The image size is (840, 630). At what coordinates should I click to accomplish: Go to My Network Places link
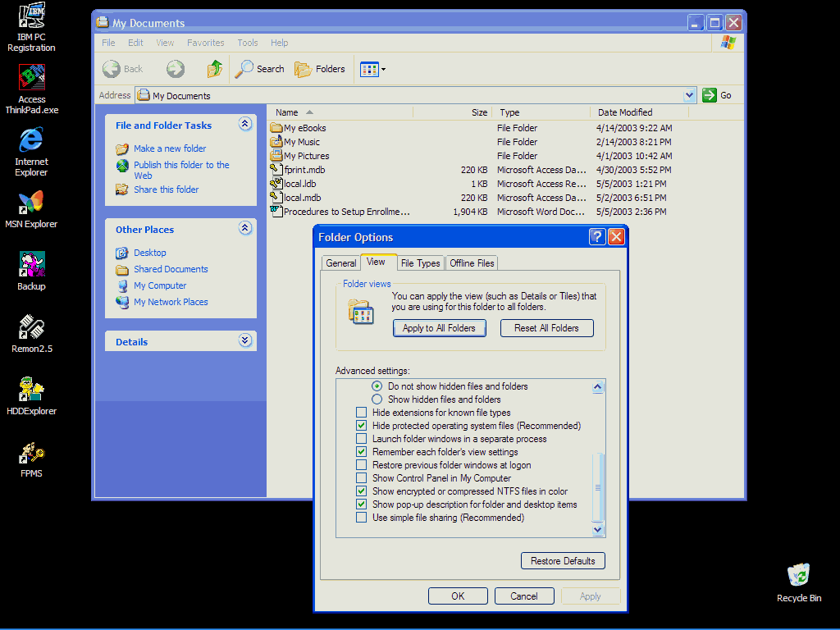pyautogui.click(x=171, y=302)
